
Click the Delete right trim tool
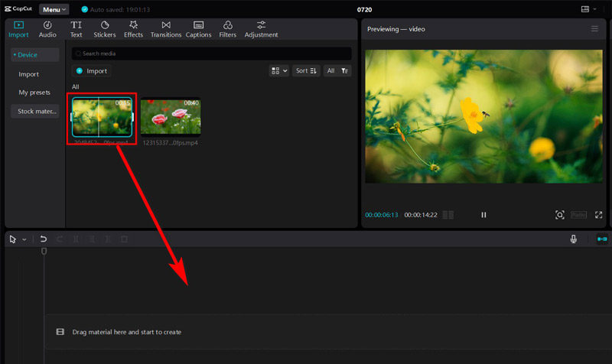click(108, 239)
